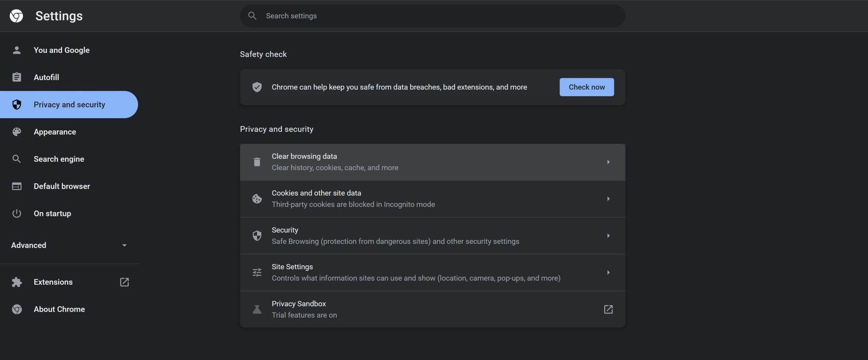The height and width of the screenshot is (360, 868).
Task: Open Privacy Sandbox external link icon
Action: tap(608, 309)
